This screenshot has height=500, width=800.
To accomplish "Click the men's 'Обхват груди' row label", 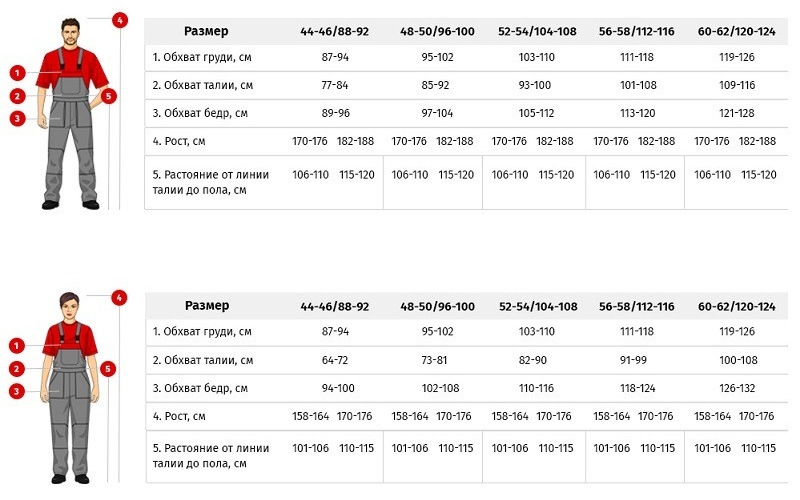I will tap(202, 57).
